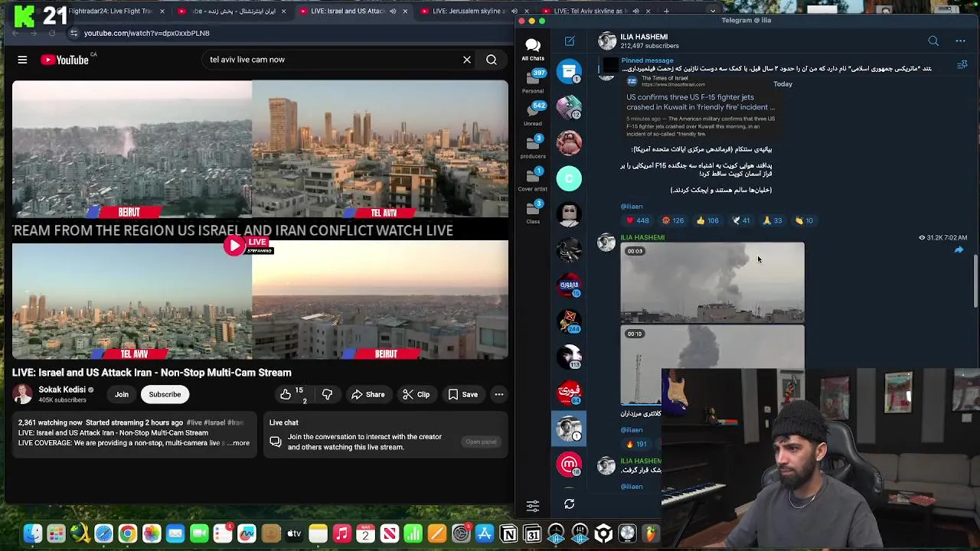Screen dimensions: 980x551
Task: Open Safari from the Dock
Action: coord(103,533)
